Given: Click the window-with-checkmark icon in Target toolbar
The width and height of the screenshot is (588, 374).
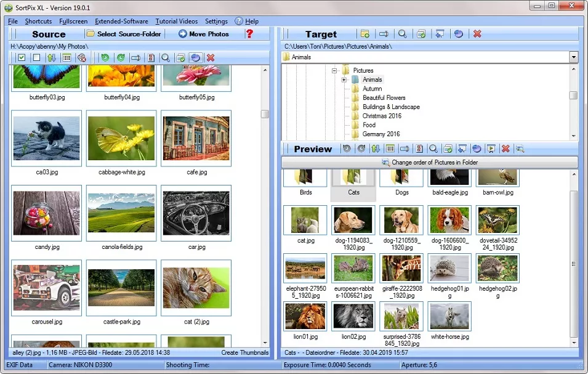Looking at the screenshot, I should (421, 34).
